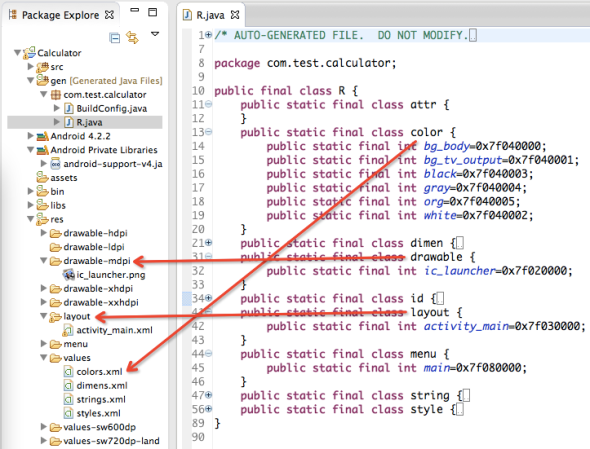Click the Android 4.2.2 library icon
The width and height of the screenshot is (590, 449).
pyautogui.click(x=43, y=136)
